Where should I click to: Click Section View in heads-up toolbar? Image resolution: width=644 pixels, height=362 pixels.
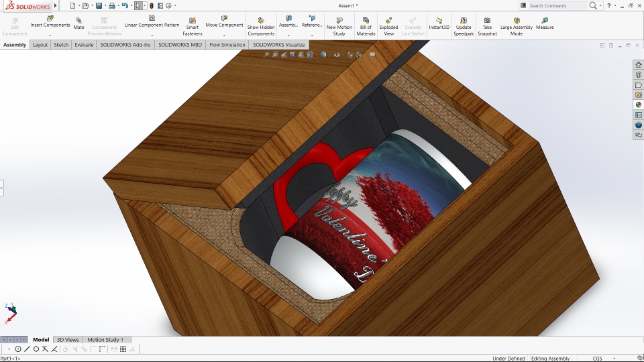click(292, 54)
